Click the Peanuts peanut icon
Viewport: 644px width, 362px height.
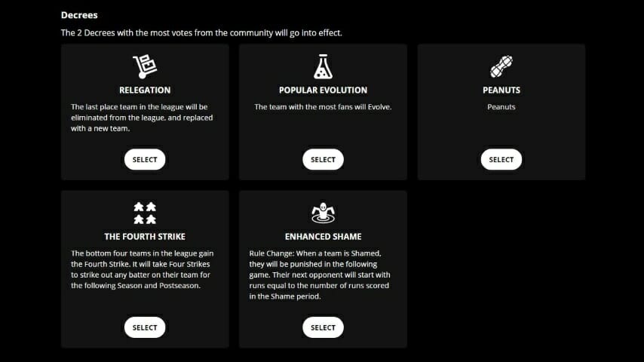501,67
